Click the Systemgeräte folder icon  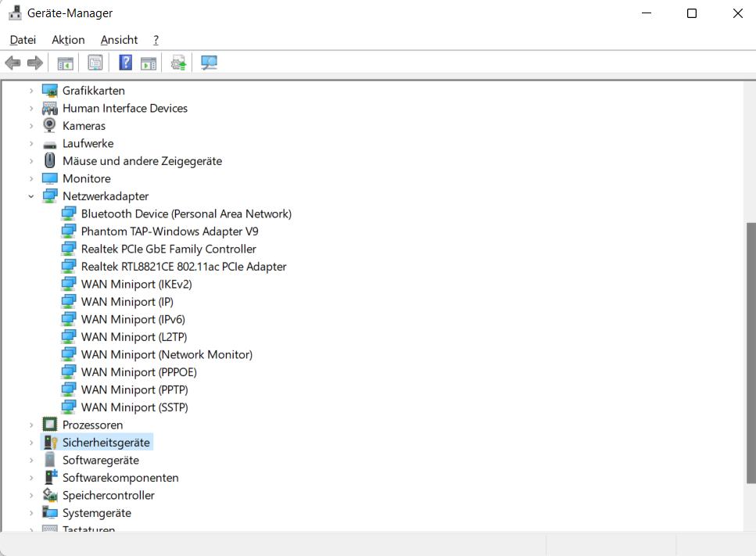pyautogui.click(x=50, y=512)
